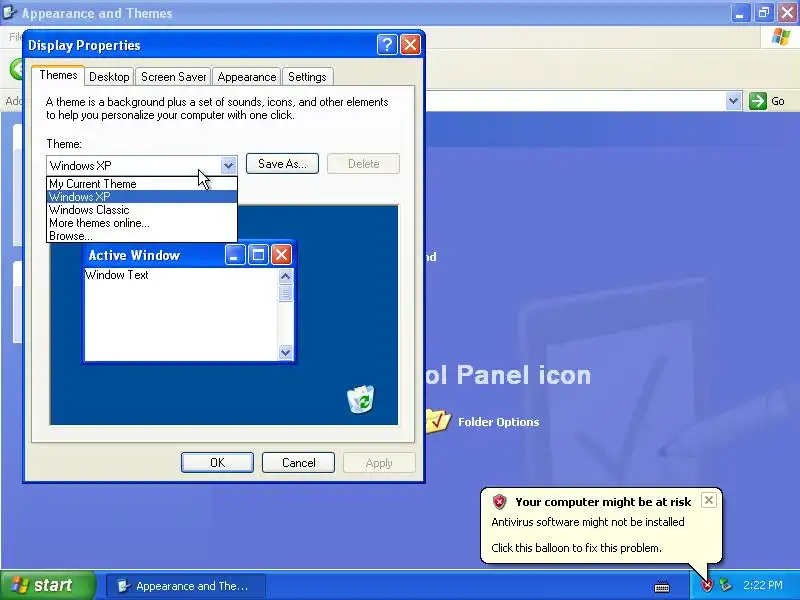Click the Windows flag logo in Explorer
Screen dimensions: 800x600
[x=781, y=37]
